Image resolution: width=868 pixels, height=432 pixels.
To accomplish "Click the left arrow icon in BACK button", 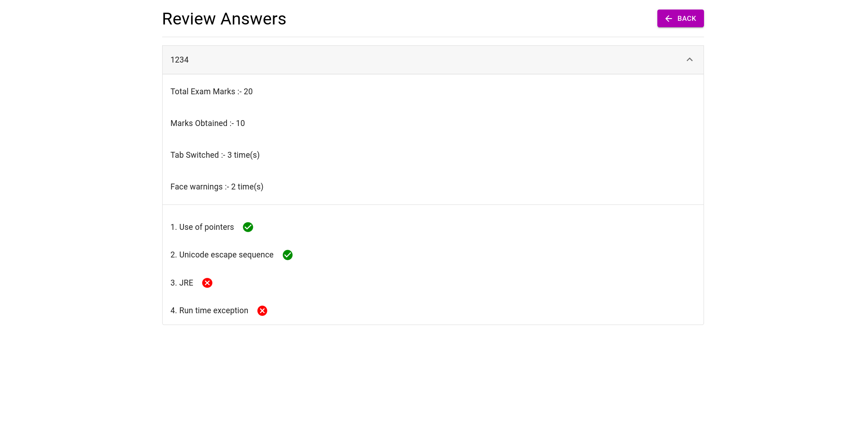I will [x=669, y=19].
